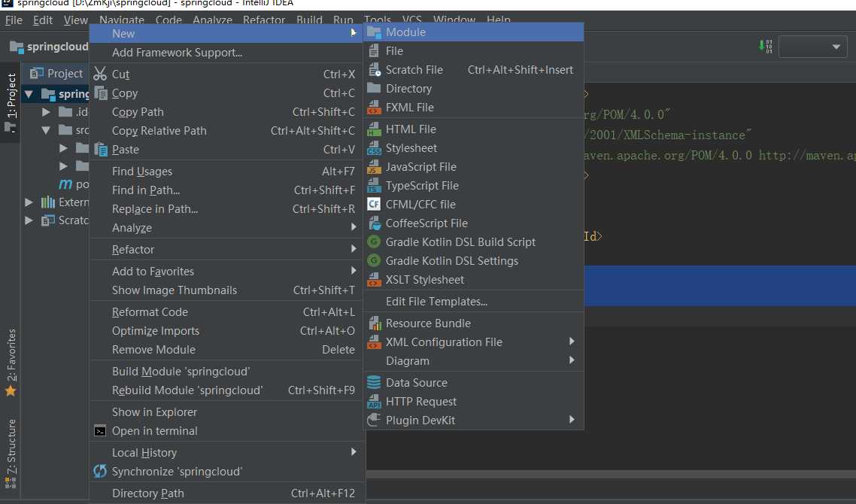Image resolution: width=856 pixels, height=504 pixels.
Task: Click the Gradle Kotlin DSL Settings icon
Action: click(374, 260)
